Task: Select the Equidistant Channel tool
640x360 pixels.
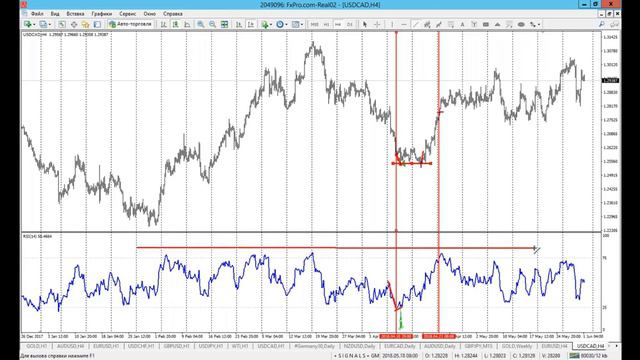Action: click(427, 24)
